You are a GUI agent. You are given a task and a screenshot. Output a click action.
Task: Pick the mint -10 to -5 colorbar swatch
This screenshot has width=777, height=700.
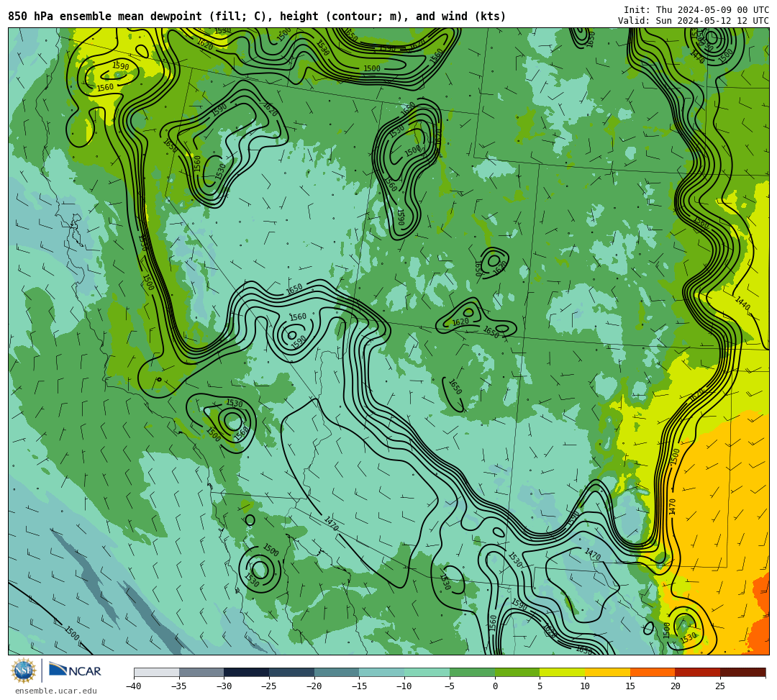click(427, 672)
